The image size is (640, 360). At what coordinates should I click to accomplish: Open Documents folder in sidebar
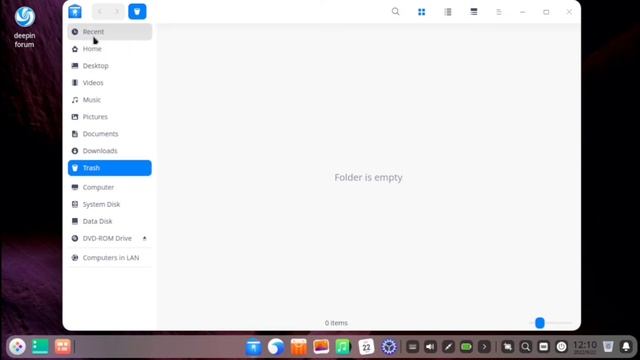point(109,134)
